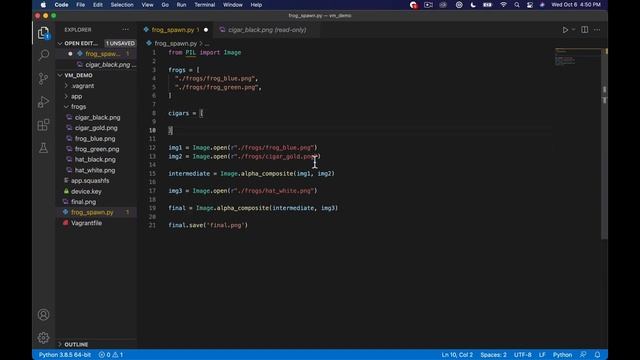Open editor More Actions ellipsis
The width and height of the screenshot is (640, 360).
(x=597, y=30)
